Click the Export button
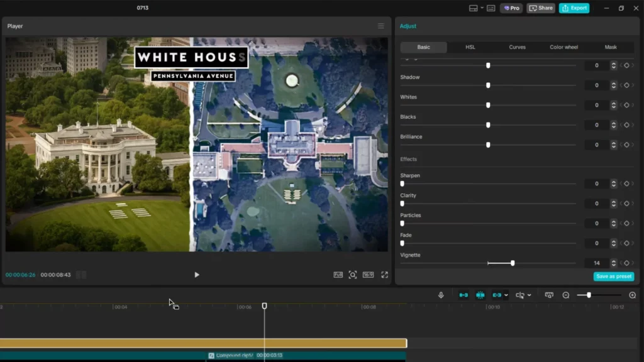644x362 pixels. point(574,8)
